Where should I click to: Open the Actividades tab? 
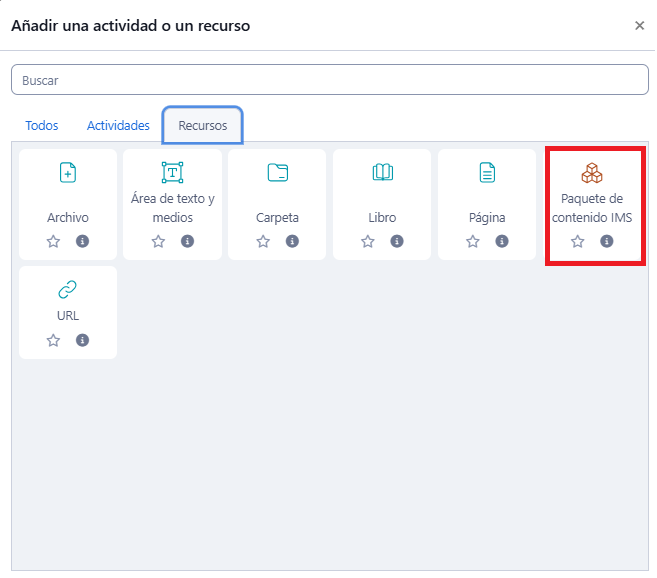(118, 126)
